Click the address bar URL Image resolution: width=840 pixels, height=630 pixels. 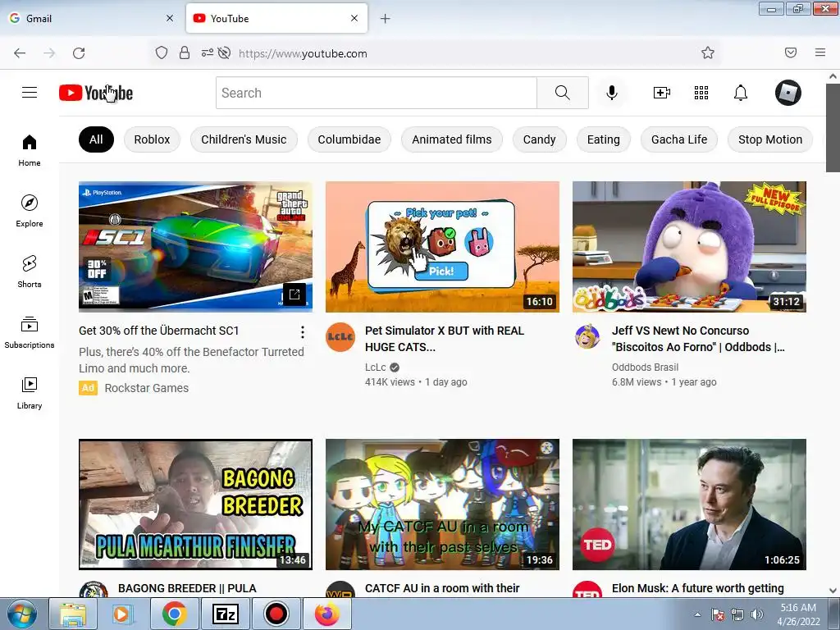[x=303, y=53]
